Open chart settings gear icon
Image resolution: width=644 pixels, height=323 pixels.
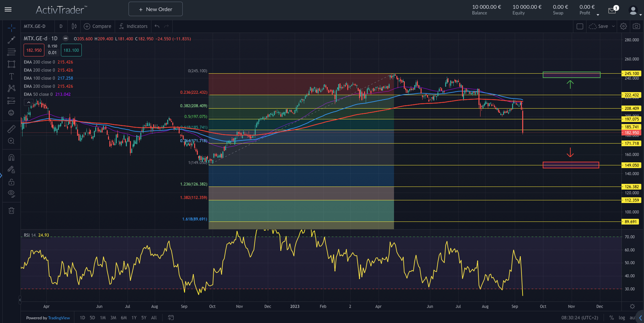pos(623,26)
